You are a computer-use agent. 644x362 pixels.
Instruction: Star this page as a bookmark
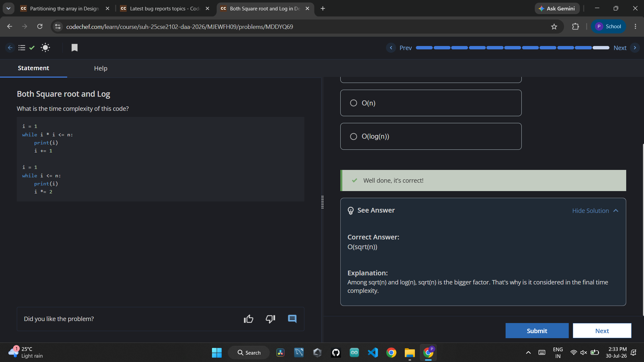pyautogui.click(x=554, y=27)
